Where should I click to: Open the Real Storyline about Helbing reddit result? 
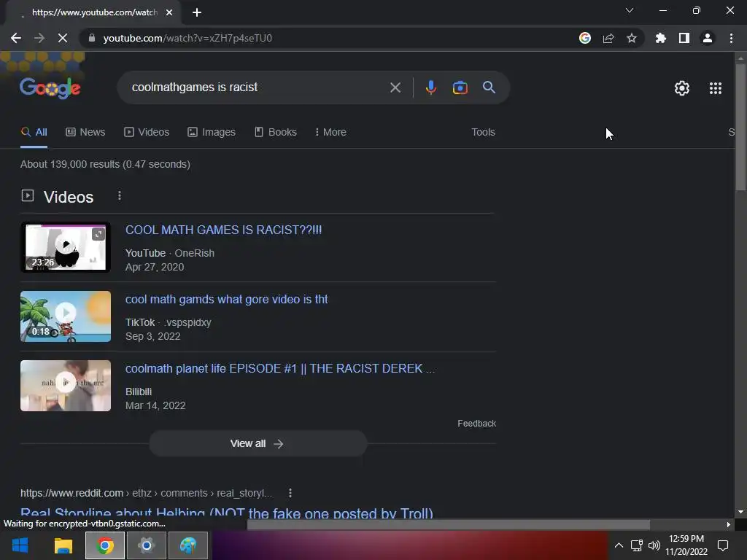[227, 513]
